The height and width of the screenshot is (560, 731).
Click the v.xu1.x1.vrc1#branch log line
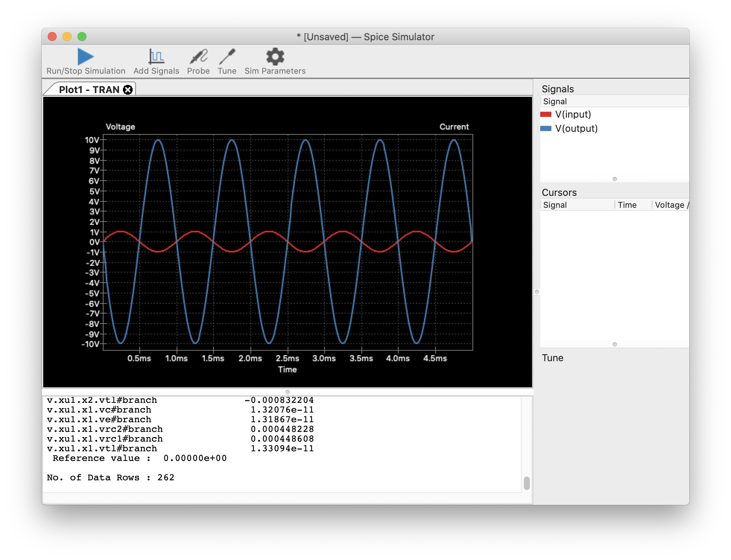pos(180,439)
